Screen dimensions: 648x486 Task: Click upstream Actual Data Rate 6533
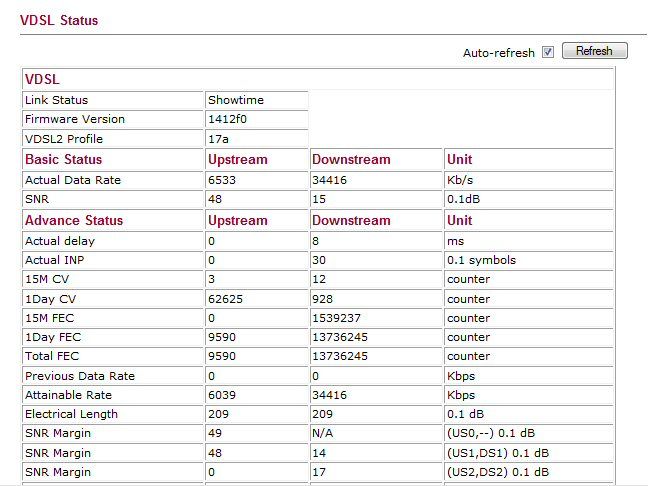pos(222,180)
